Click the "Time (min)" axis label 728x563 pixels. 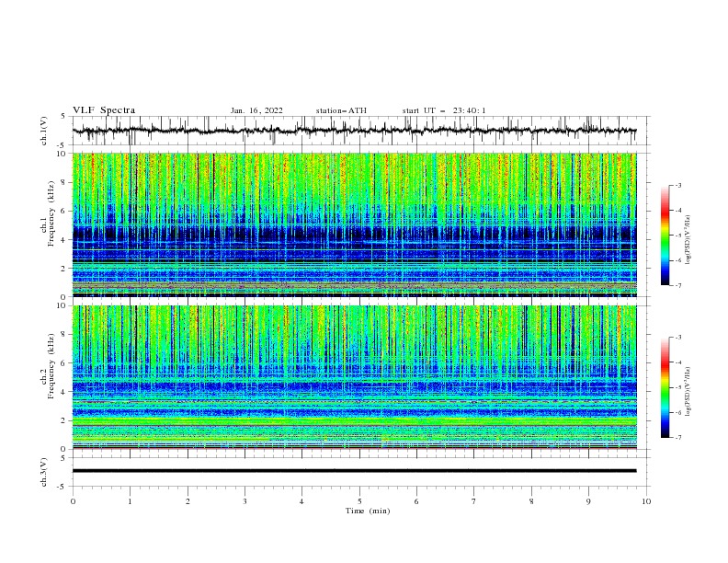(368, 511)
